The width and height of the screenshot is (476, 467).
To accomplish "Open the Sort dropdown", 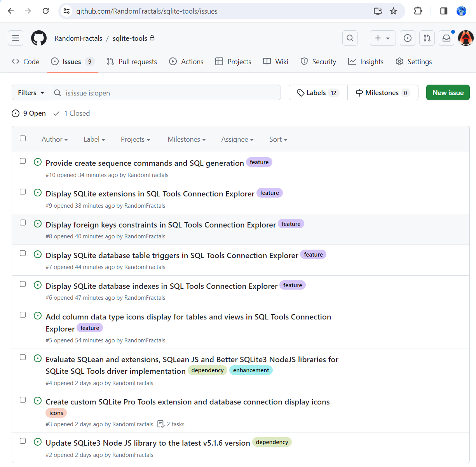I will pyautogui.click(x=278, y=139).
